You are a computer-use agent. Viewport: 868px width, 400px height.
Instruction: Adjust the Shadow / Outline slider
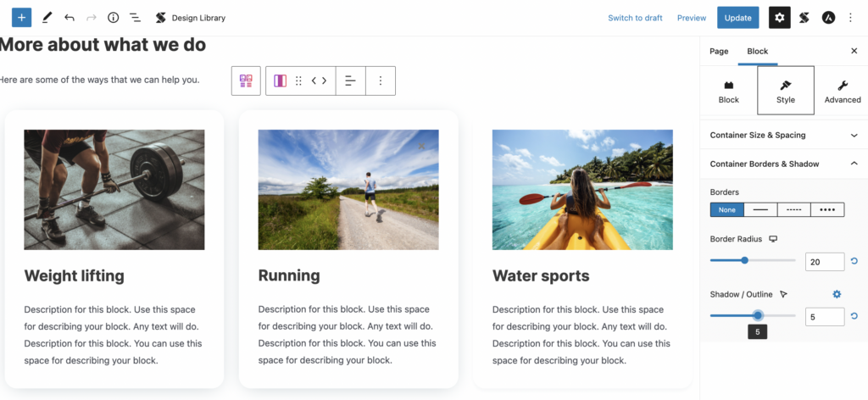point(753,315)
